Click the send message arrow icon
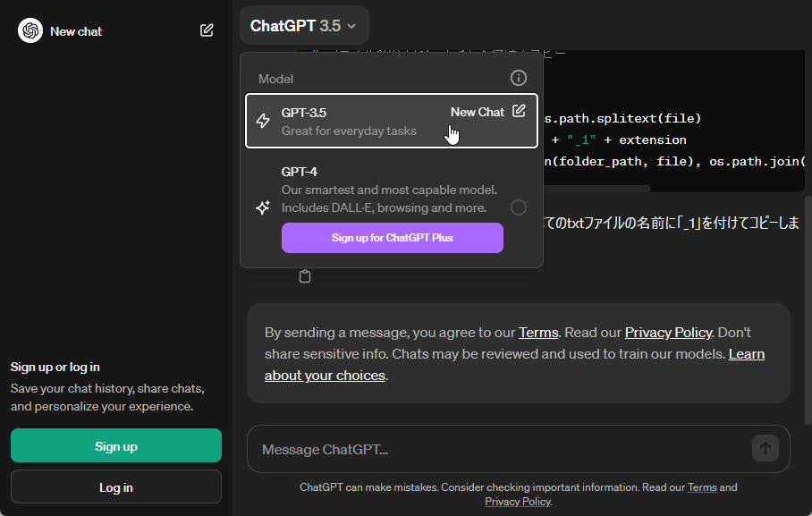This screenshot has height=516, width=812. [765, 448]
